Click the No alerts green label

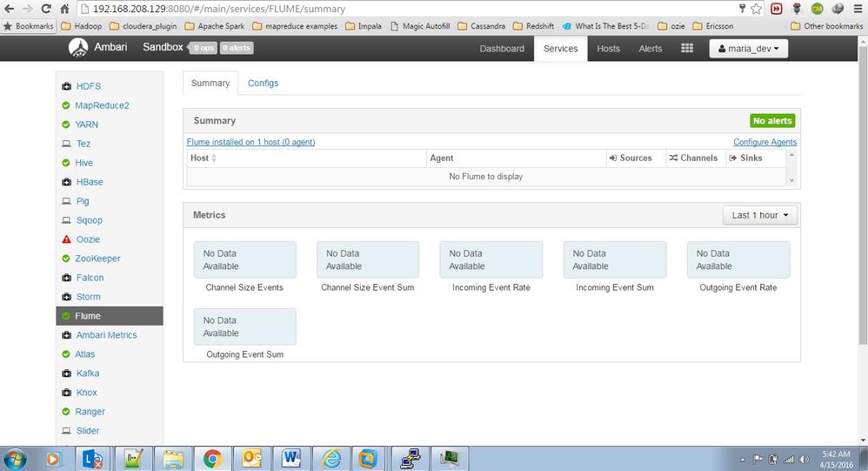click(772, 121)
